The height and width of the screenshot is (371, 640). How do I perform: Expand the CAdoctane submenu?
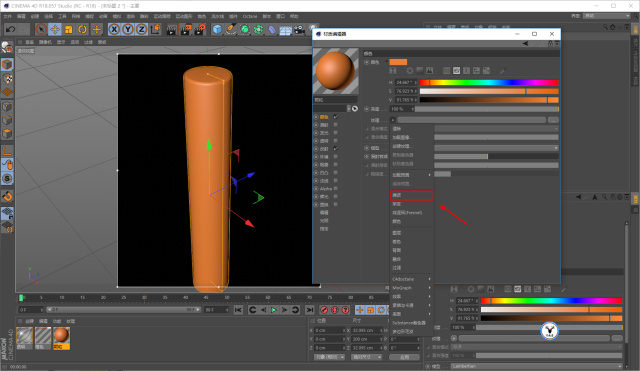coord(411,279)
